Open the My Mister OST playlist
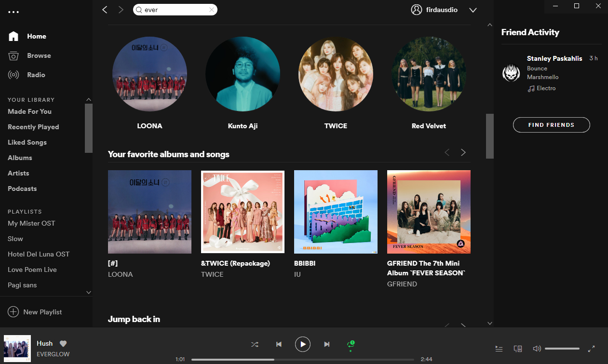 (x=31, y=223)
